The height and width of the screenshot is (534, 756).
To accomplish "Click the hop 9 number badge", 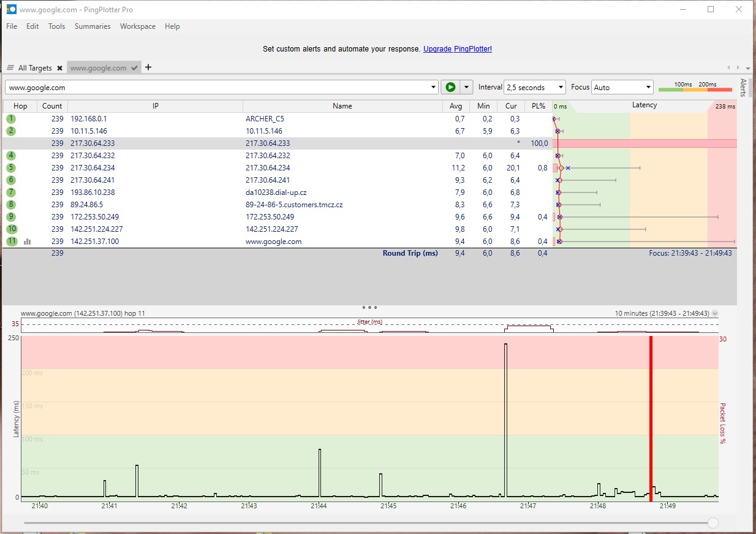I will pyautogui.click(x=11, y=217).
